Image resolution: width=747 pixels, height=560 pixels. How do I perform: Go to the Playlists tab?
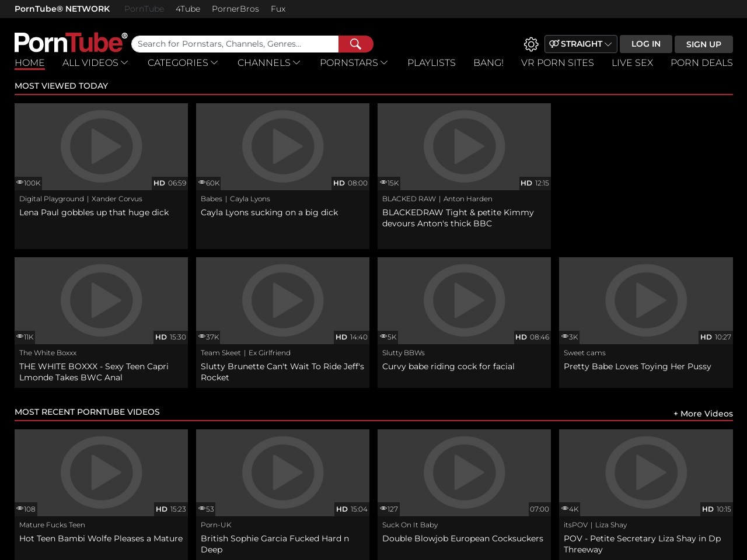coord(431,63)
